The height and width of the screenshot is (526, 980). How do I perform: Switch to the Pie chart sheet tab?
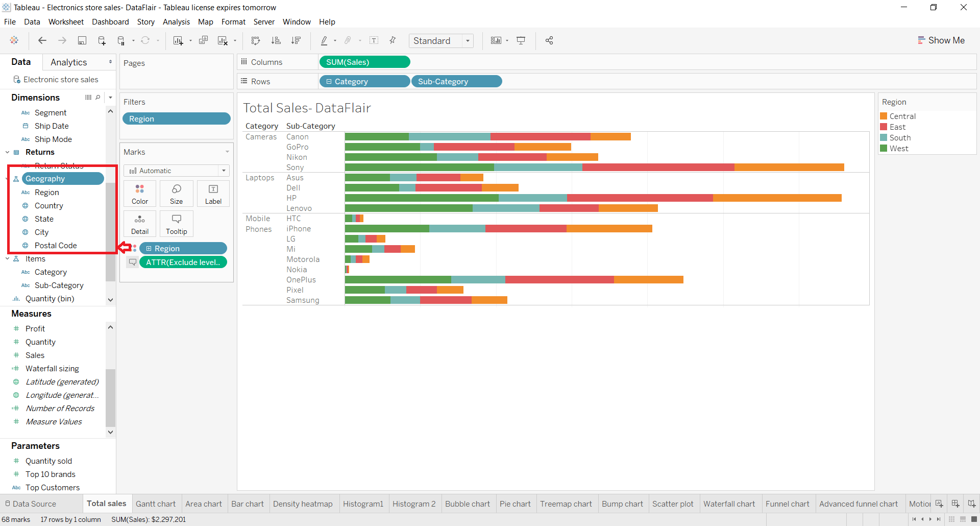(515, 504)
